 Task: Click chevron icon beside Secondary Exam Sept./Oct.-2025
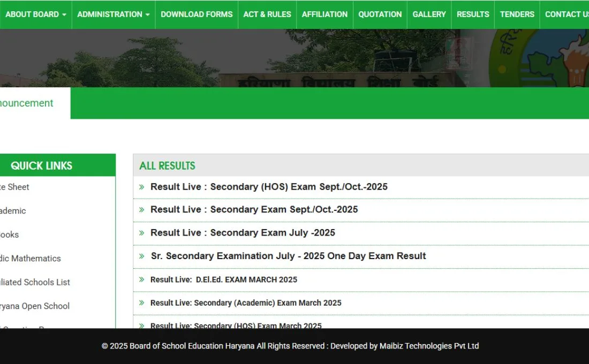[x=142, y=210]
